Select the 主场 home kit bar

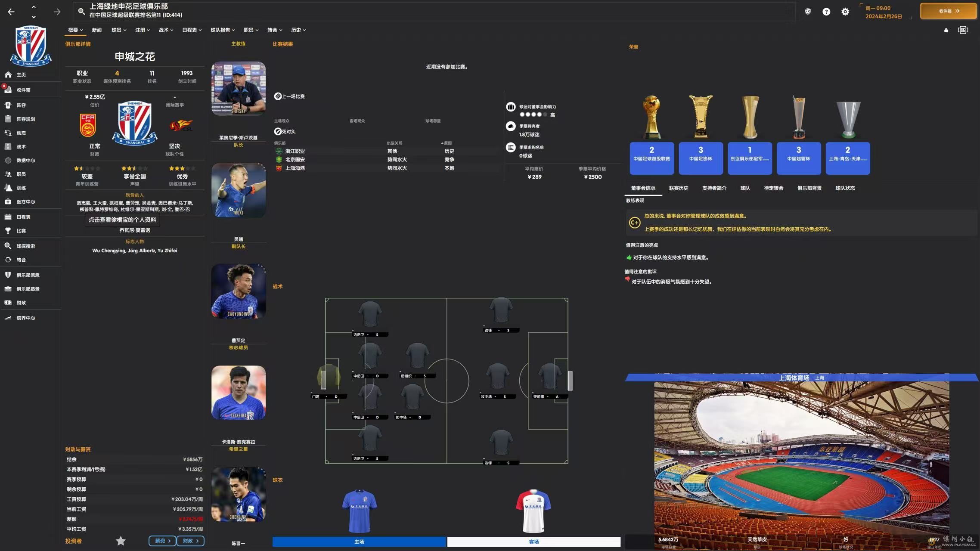(359, 542)
